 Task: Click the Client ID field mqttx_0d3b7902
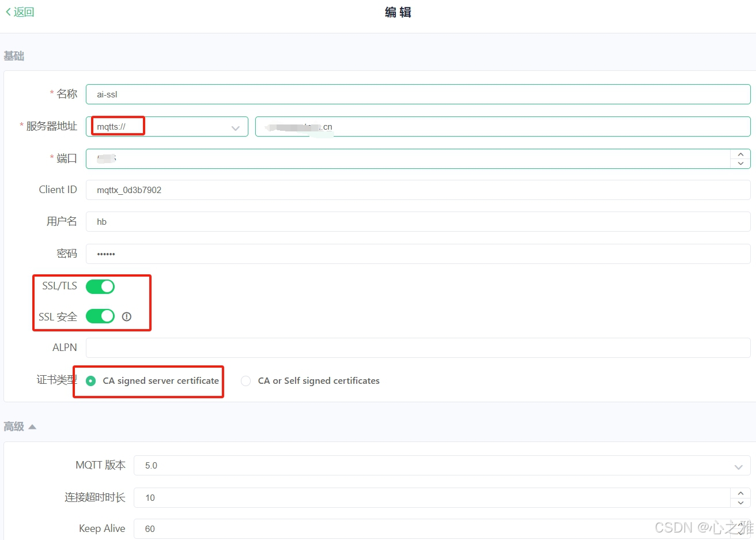tap(418, 190)
